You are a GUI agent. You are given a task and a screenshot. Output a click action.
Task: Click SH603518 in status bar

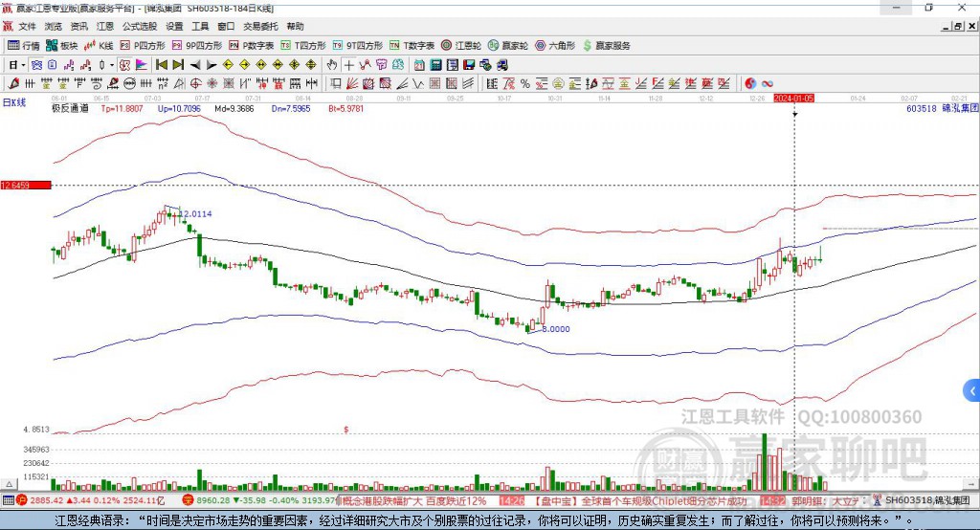coord(909,500)
